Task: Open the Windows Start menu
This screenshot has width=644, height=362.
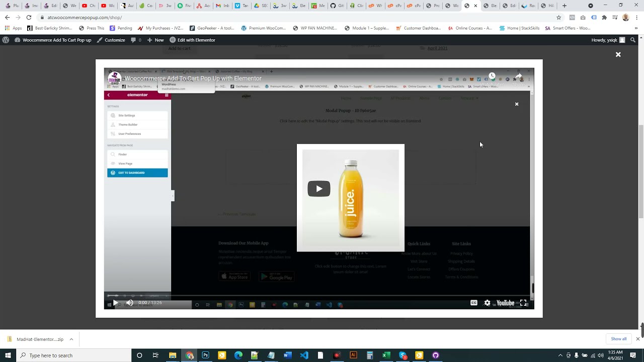Action: tap(8, 355)
